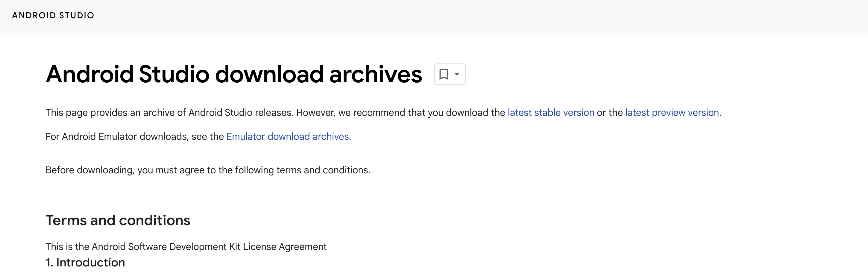868x279 pixels.
Task: Follow the latest preview version link
Action: pos(672,113)
